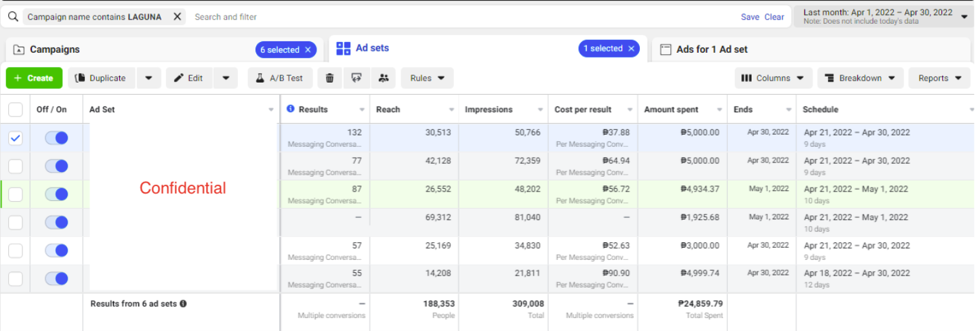Open the Ads for 1 Ad set tab

point(712,49)
